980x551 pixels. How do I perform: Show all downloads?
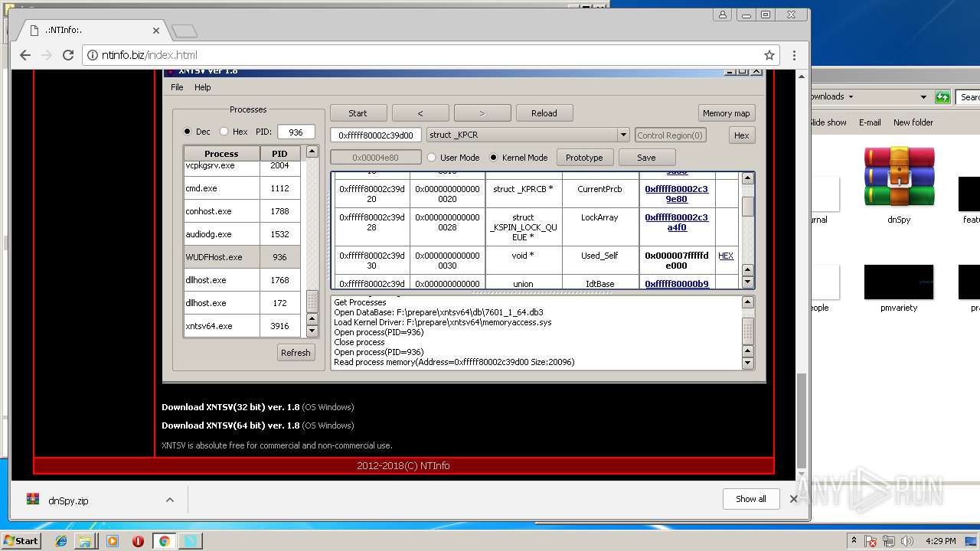(x=750, y=499)
